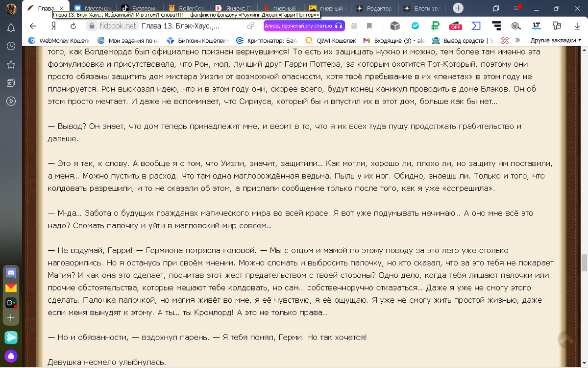
Task: Click page copy icon in address bar
Action: pyautogui.click(x=251, y=26)
